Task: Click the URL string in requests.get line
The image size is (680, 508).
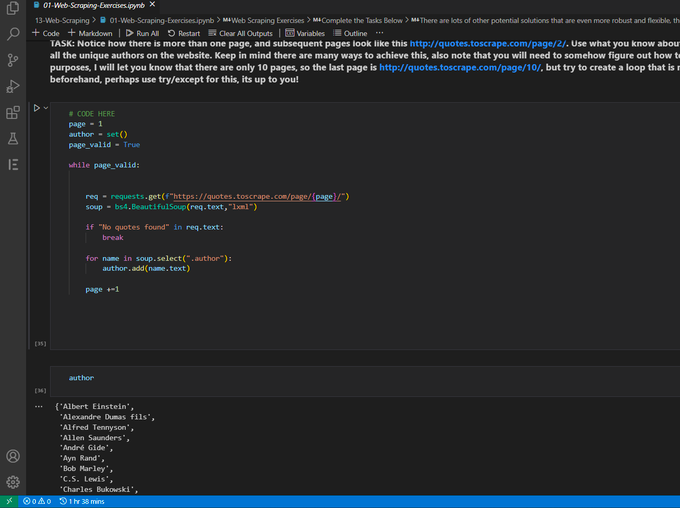Action: coord(257,197)
